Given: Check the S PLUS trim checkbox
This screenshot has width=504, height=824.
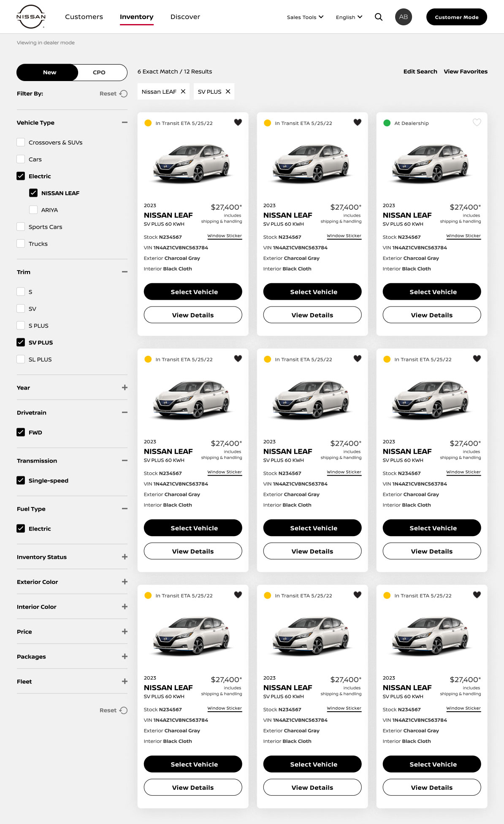Looking at the screenshot, I should click(21, 325).
